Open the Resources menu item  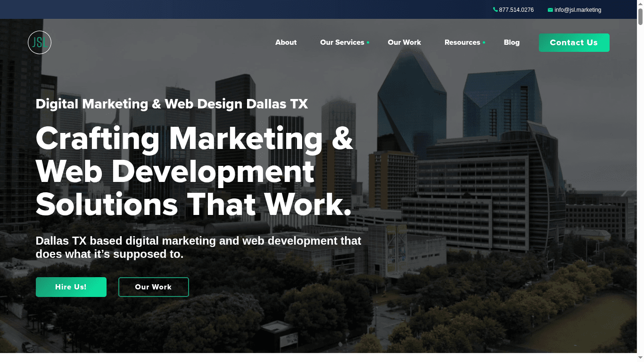(x=462, y=42)
